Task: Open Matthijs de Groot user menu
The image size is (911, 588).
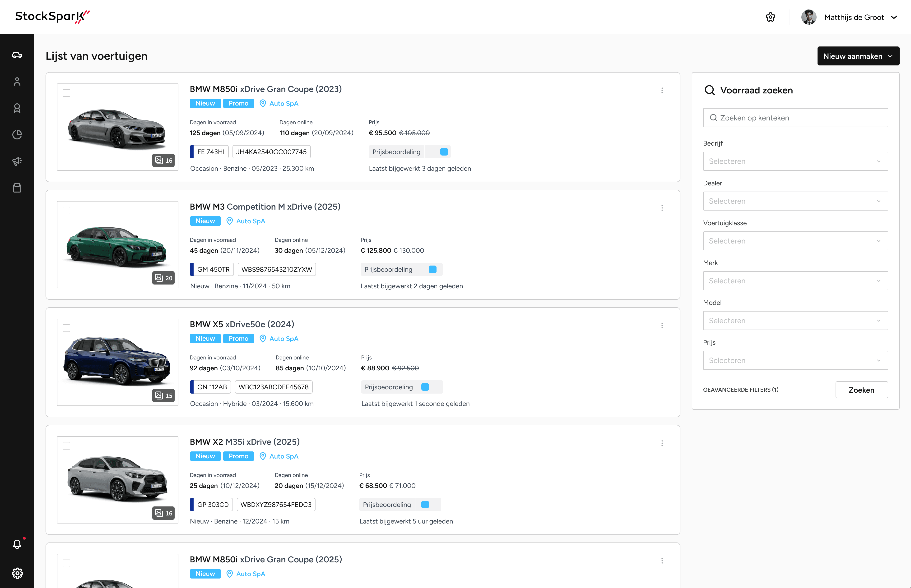Action: pos(854,17)
